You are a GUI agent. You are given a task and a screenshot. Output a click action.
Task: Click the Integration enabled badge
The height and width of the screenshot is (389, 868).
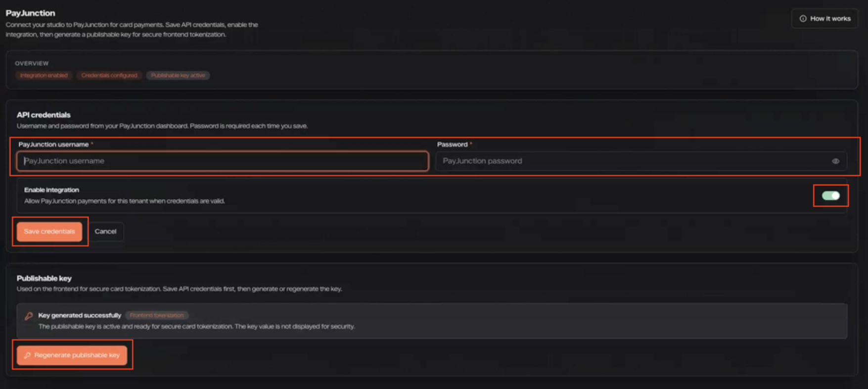pyautogui.click(x=44, y=75)
